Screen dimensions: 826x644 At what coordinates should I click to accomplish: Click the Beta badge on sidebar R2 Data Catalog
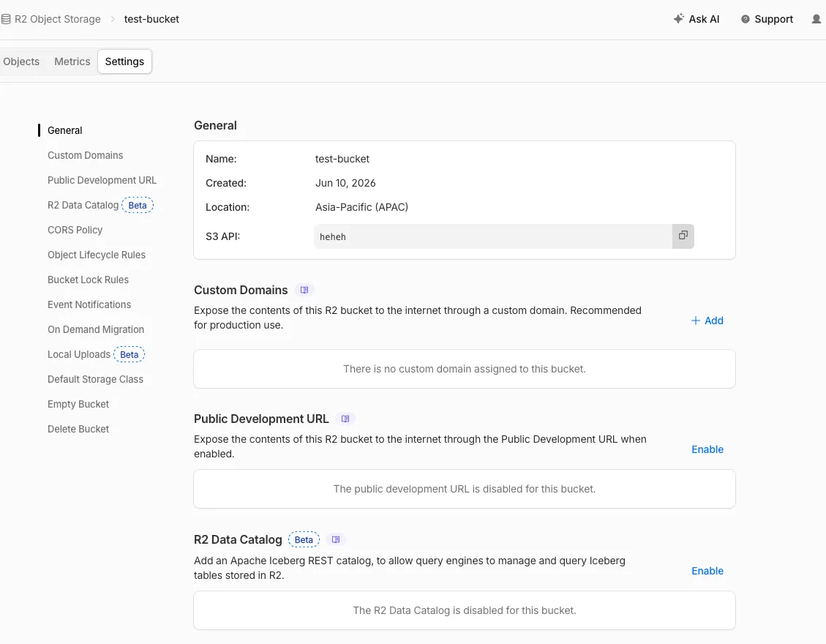[138, 206]
